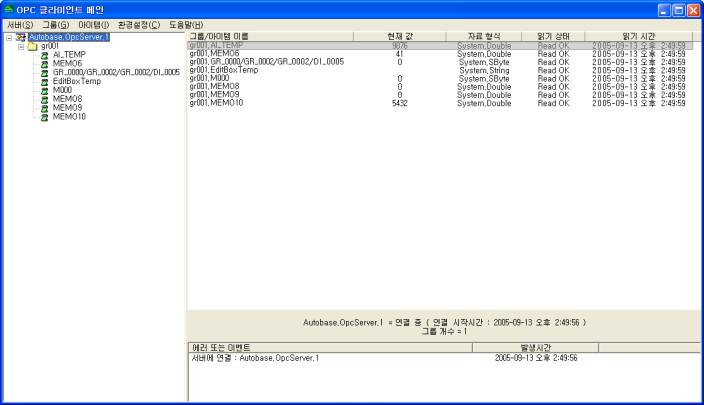704x405 pixels.
Task: Click the gr001 group folder icon
Action: [x=32, y=46]
